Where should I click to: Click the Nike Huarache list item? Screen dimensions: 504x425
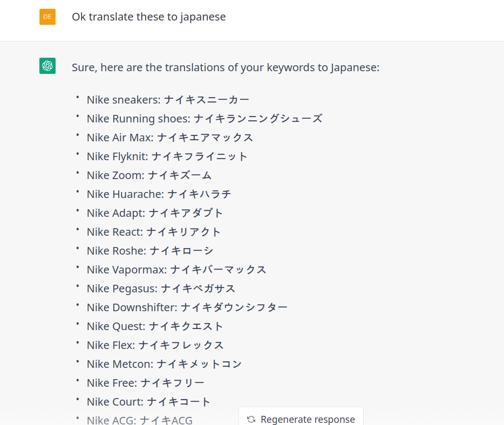[x=159, y=194]
